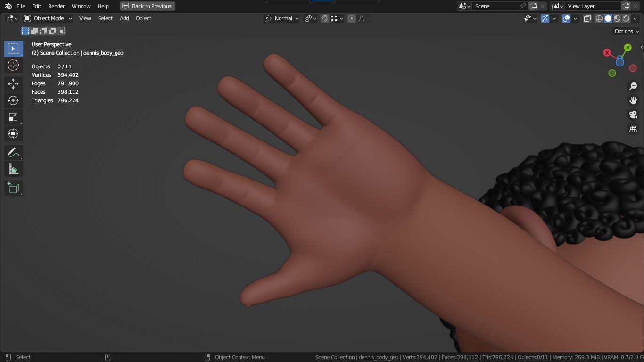Open the File menu
Image resolution: width=644 pixels, height=362 pixels.
tap(21, 6)
